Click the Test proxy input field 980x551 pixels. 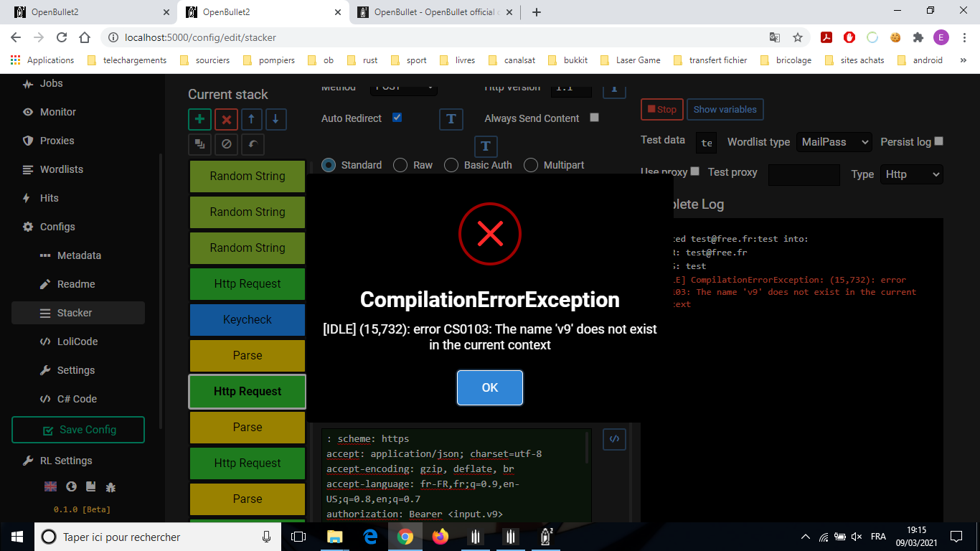click(x=804, y=174)
